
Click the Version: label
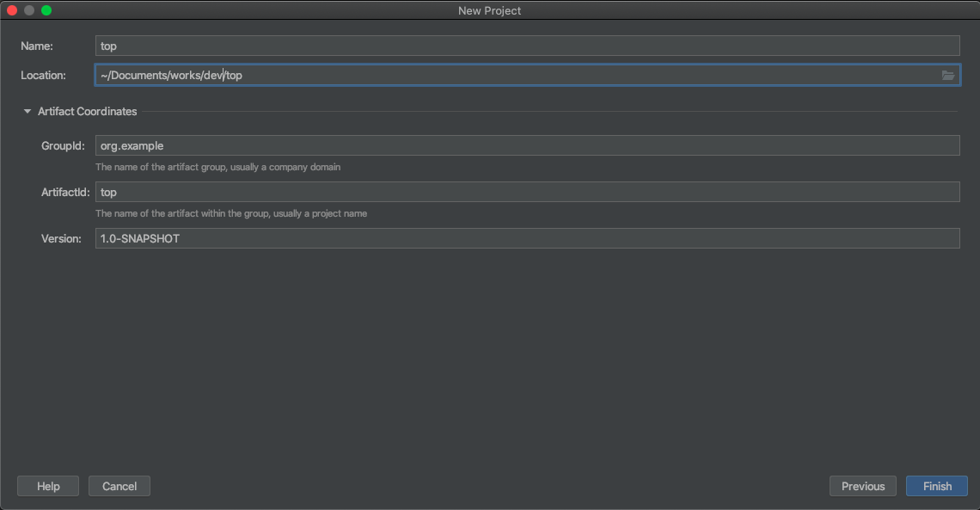click(x=61, y=239)
